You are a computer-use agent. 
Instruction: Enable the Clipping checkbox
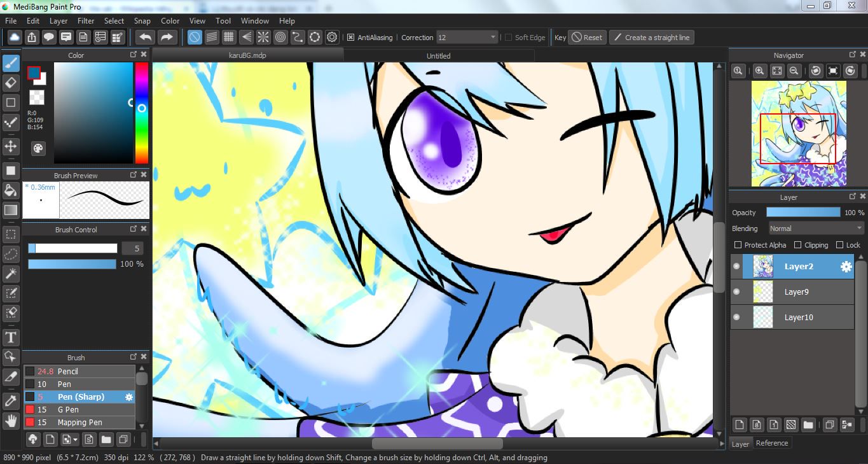tap(798, 245)
